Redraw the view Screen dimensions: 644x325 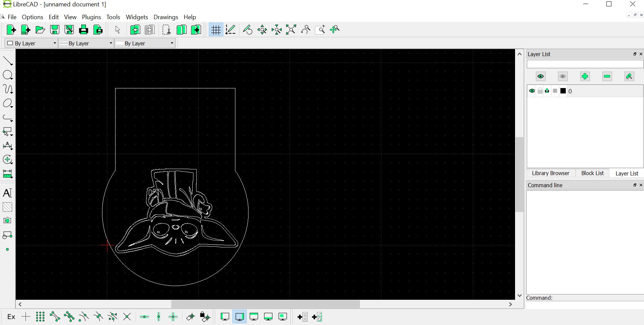click(x=248, y=30)
